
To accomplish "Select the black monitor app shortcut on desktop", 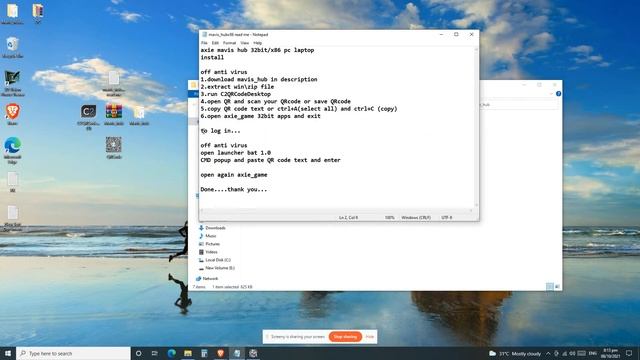I will coord(13,83).
